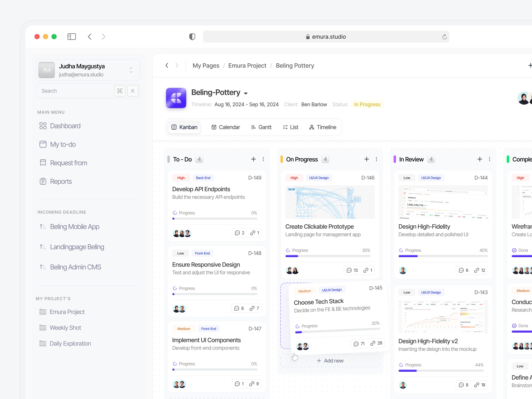Select the Kanban tab
The image size is (532, 399).
pos(184,127)
